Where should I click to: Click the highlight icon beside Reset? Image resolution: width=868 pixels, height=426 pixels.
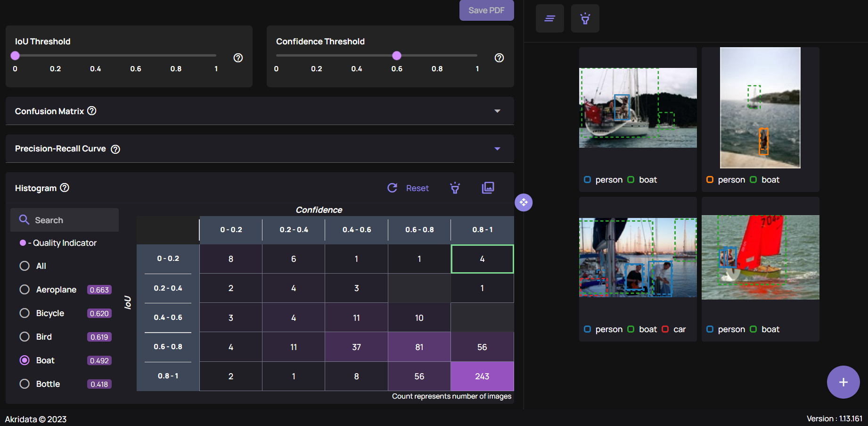coord(455,188)
